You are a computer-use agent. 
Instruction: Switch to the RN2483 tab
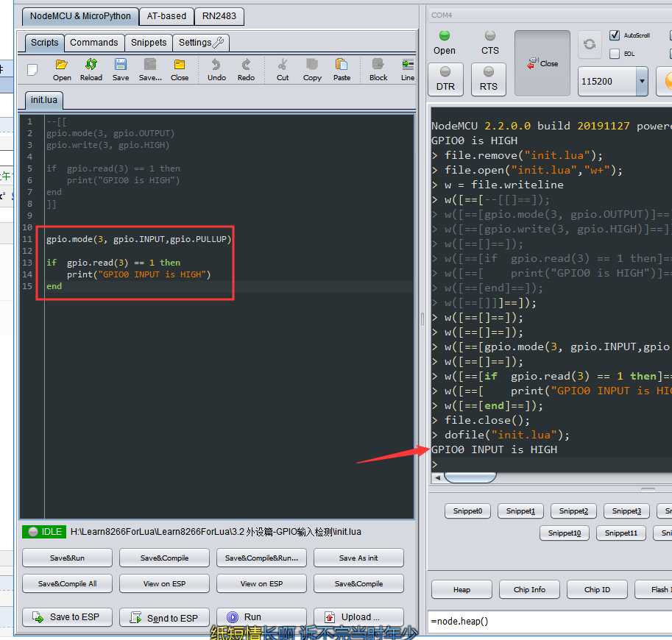(219, 16)
